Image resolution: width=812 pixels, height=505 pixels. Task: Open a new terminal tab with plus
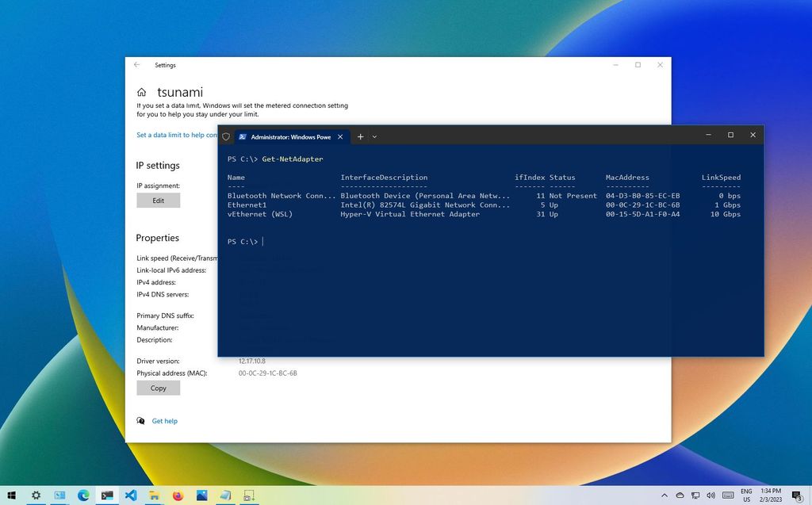(360, 136)
